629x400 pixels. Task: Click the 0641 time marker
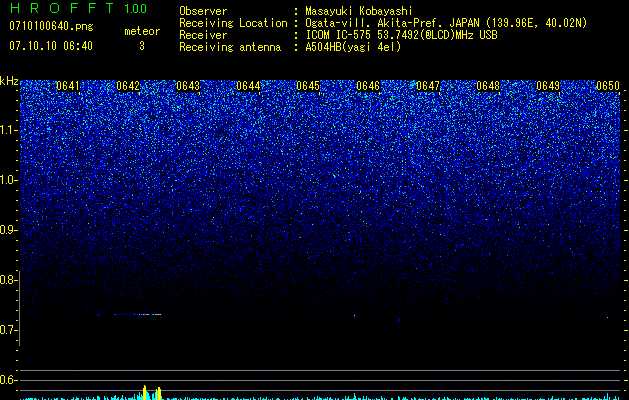(68, 86)
